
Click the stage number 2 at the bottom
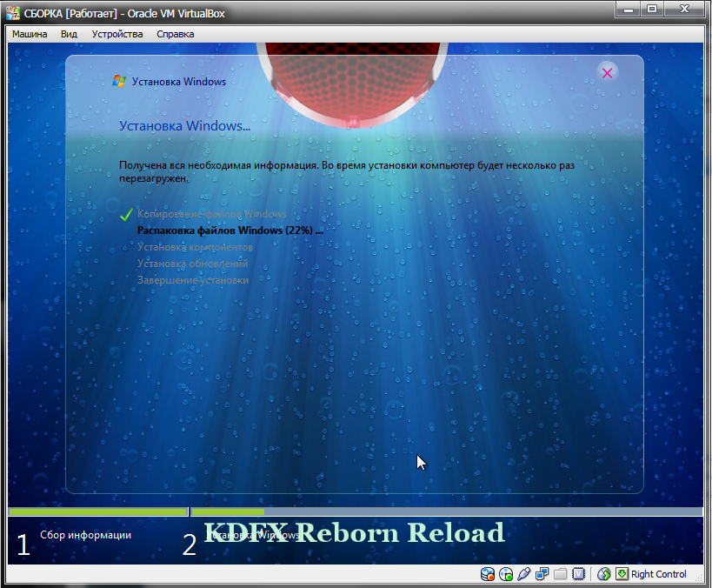coord(190,545)
